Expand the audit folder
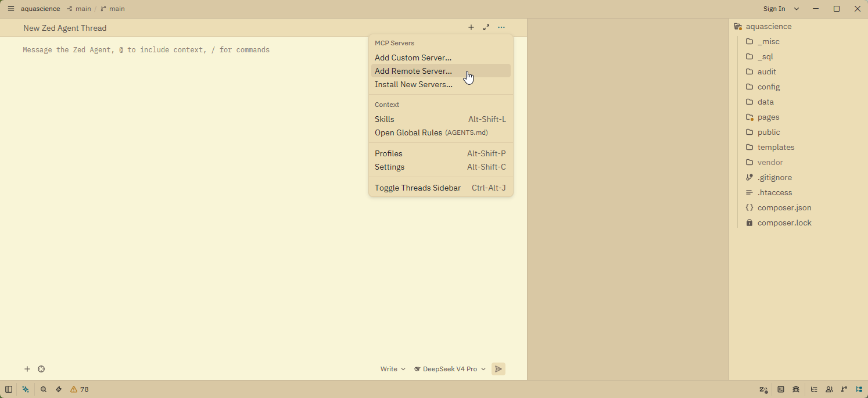The image size is (868, 398). 798,71
